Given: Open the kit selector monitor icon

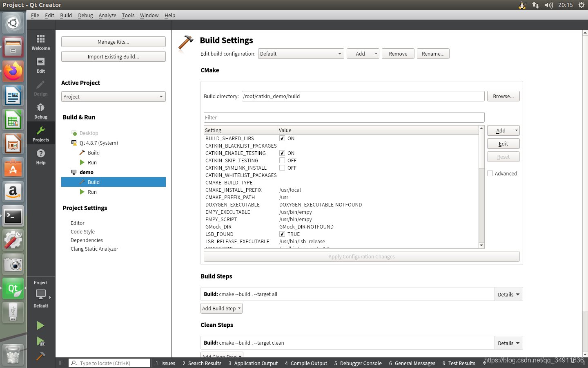Looking at the screenshot, I should [41, 294].
